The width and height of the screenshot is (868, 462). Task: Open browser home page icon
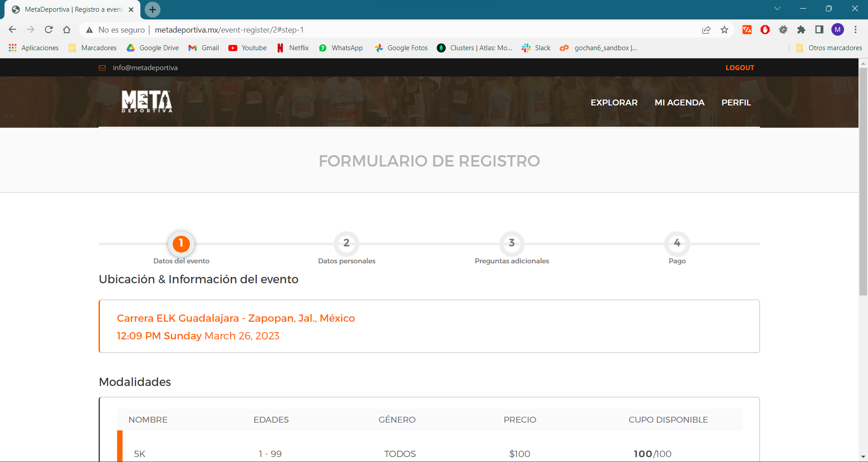tap(67, 29)
